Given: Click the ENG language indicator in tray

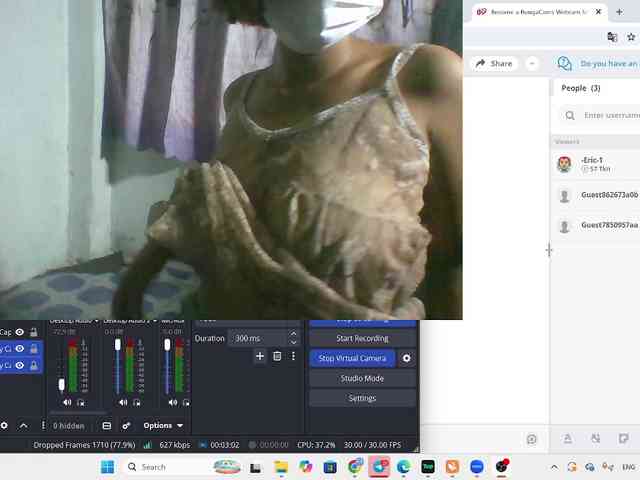Looking at the screenshot, I should pyautogui.click(x=628, y=467).
